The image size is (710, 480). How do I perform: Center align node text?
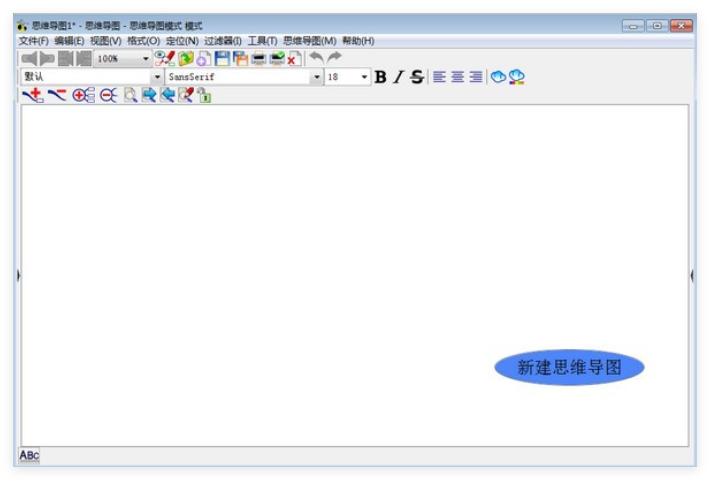[x=457, y=77]
